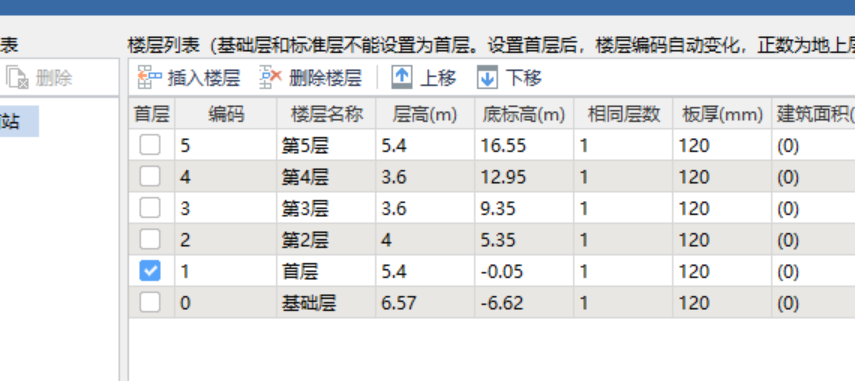Click the 楼层名称 column header
The width and height of the screenshot is (855, 381).
pos(326,114)
